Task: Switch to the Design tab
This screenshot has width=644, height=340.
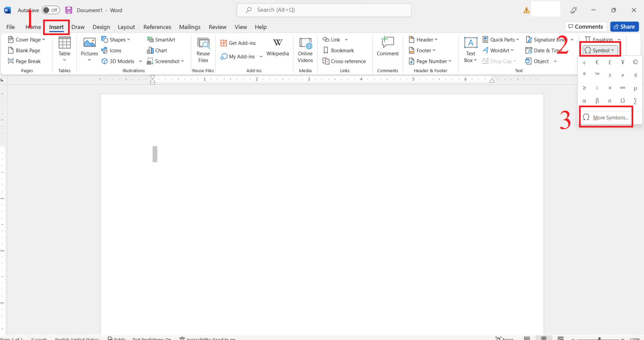Action: point(101,27)
